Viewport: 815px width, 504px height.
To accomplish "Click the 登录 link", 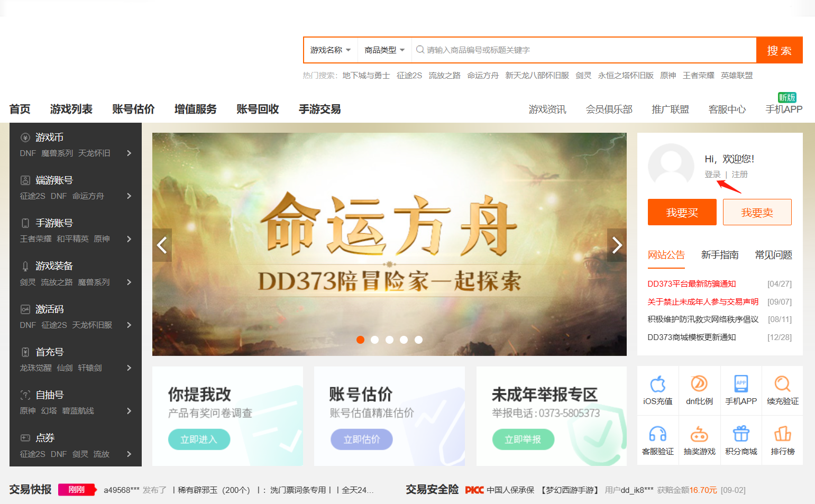I will (712, 175).
